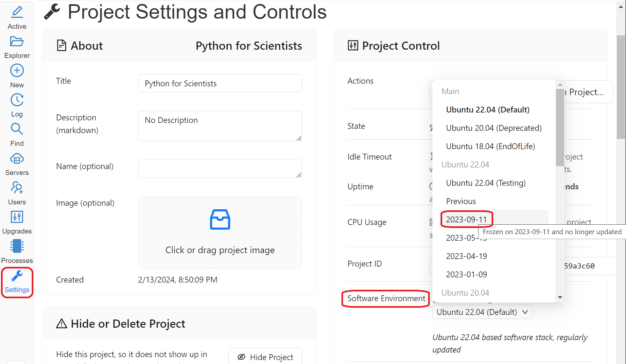This screenshot has width=626, height=364.
Task: Click the New file plus icon
Action: tap(17, 71)
